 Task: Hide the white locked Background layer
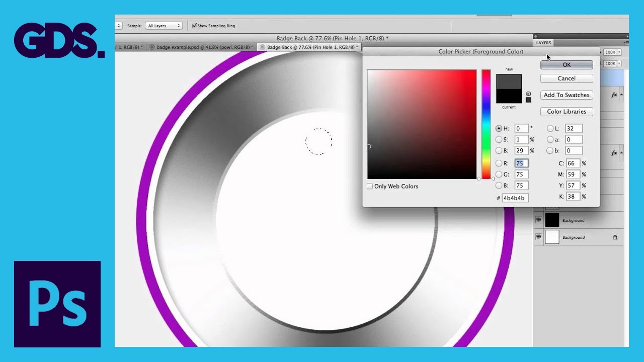538,237
